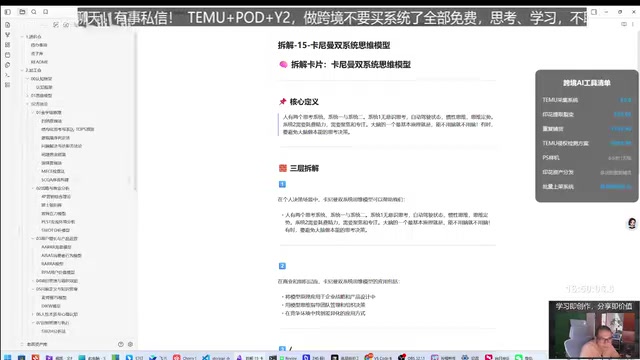
Task: Click the graph view icon in the left ribbon
Action: [x=7, y=35]
